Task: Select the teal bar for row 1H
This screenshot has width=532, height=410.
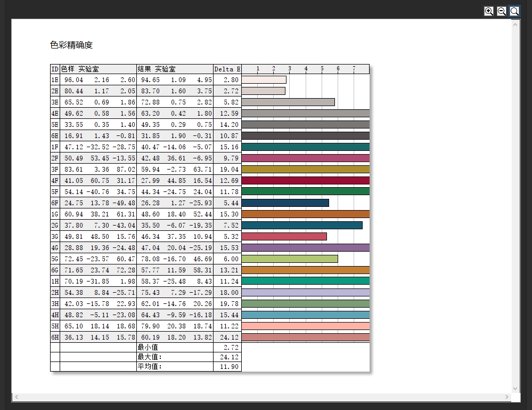Action: 304,281
